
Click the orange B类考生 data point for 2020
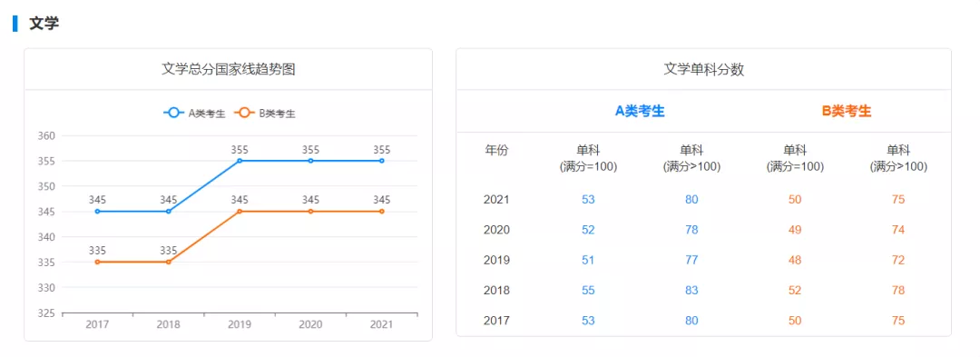[310, 212]
